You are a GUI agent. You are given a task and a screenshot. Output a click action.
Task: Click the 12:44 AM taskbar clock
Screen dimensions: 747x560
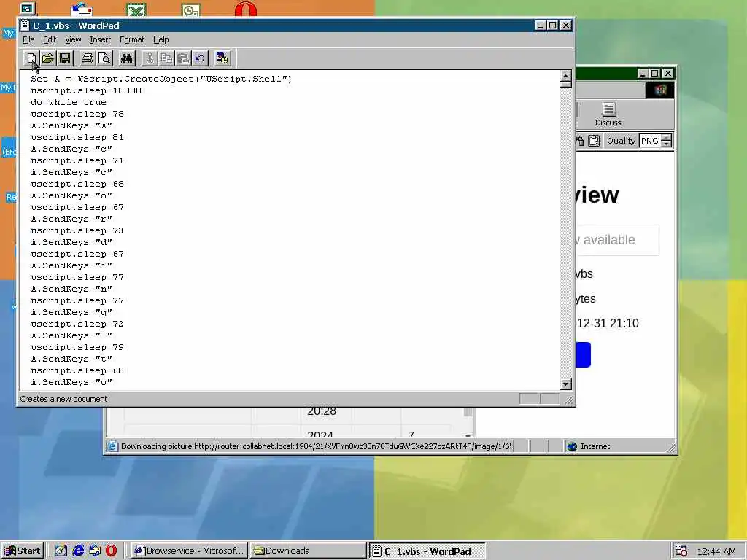(716, 551)
